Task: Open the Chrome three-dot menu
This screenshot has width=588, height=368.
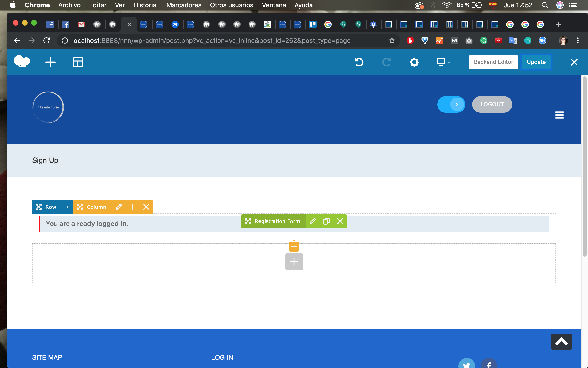Action: tap(578, 40)
